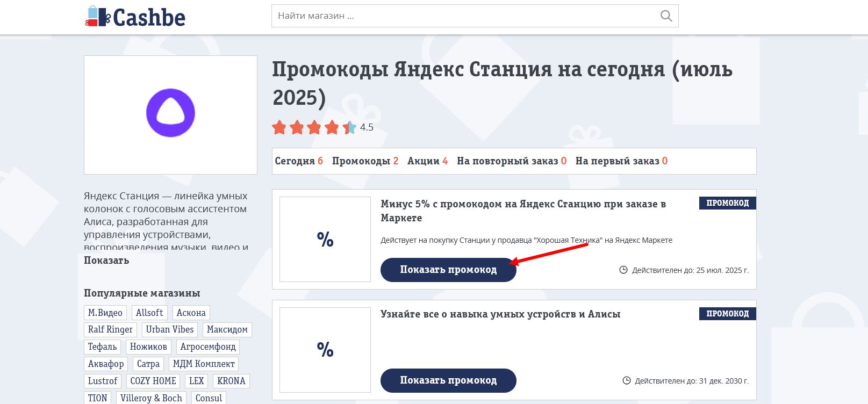The height and width of the screenshot is (404, 868).
Task: Select the Акции 4 filter tab
Action: click(x=427, y=161)
